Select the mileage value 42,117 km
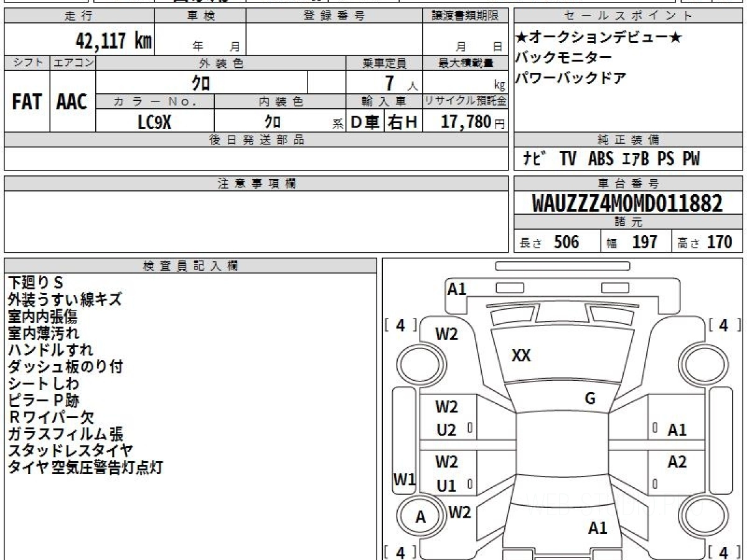 pyautogui.click(x=113, y=41)
